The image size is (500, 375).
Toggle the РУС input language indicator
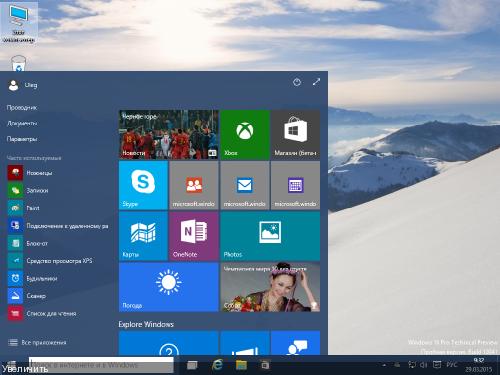pyautogui.click(x=452, y=365)
